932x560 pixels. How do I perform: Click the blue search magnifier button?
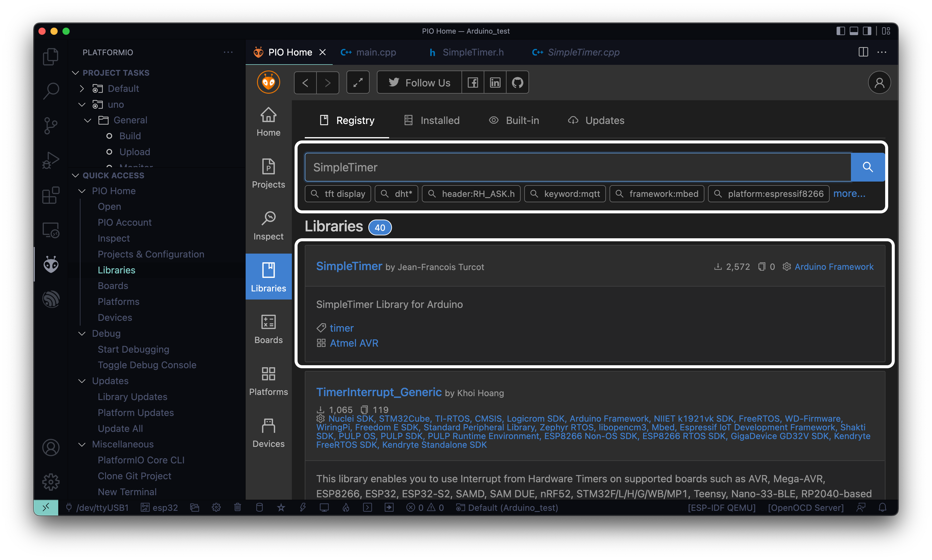(867, 167)
